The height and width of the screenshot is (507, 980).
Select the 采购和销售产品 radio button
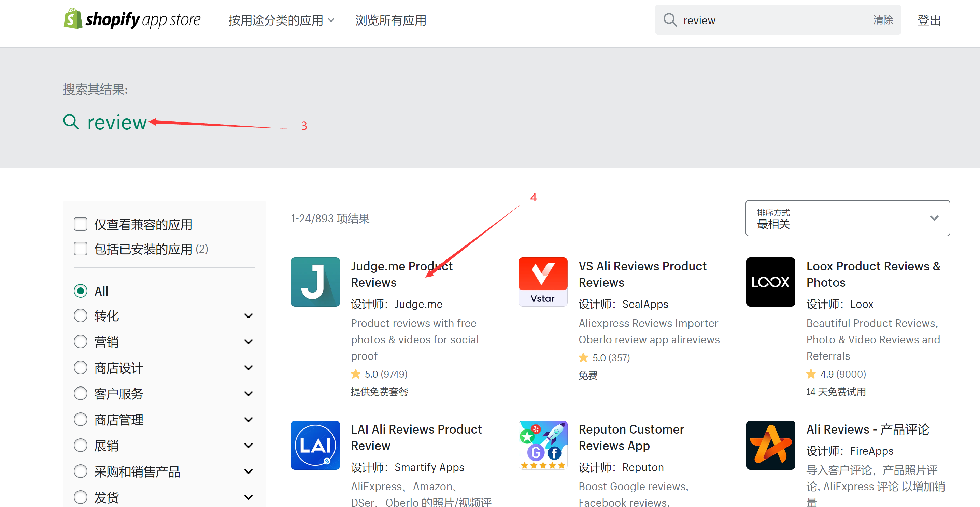80,471
